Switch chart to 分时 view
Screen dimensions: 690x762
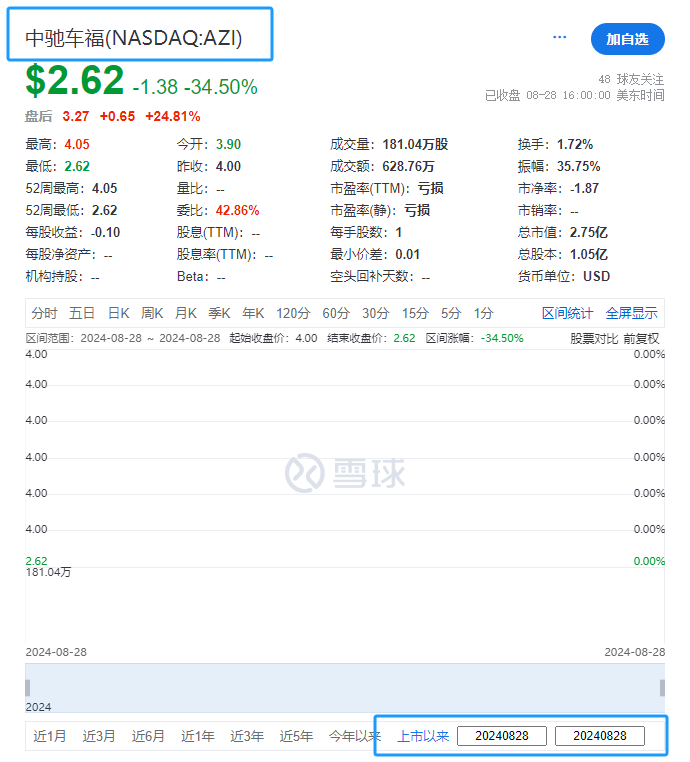click(44, 313)
